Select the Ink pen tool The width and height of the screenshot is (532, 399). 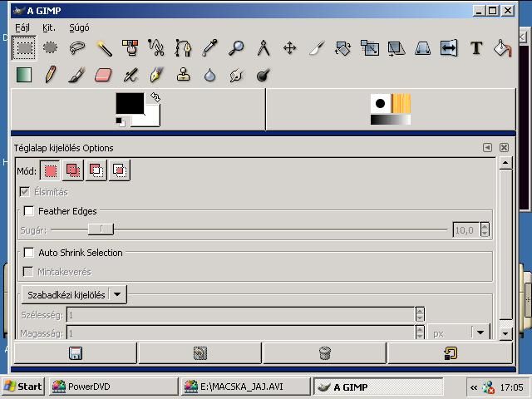click(x=156, y=75)
